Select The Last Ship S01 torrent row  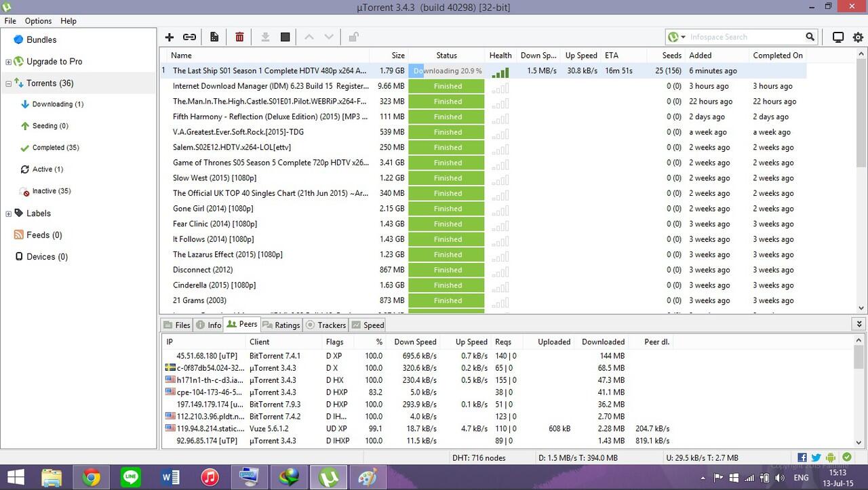pyautogui.click(x=483, y=70)
